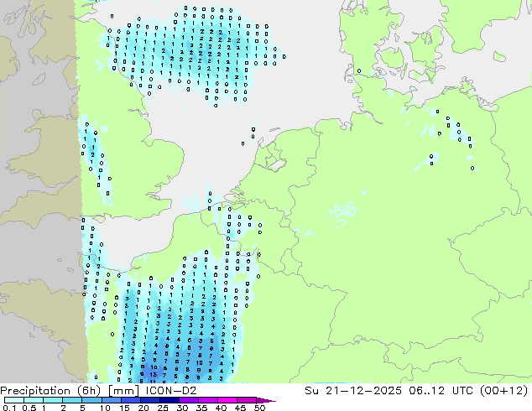Choose the 25–30 mm navy legend swatch
Image resolution: width=532 pixels, height=411 pixels.
(169, 400)
